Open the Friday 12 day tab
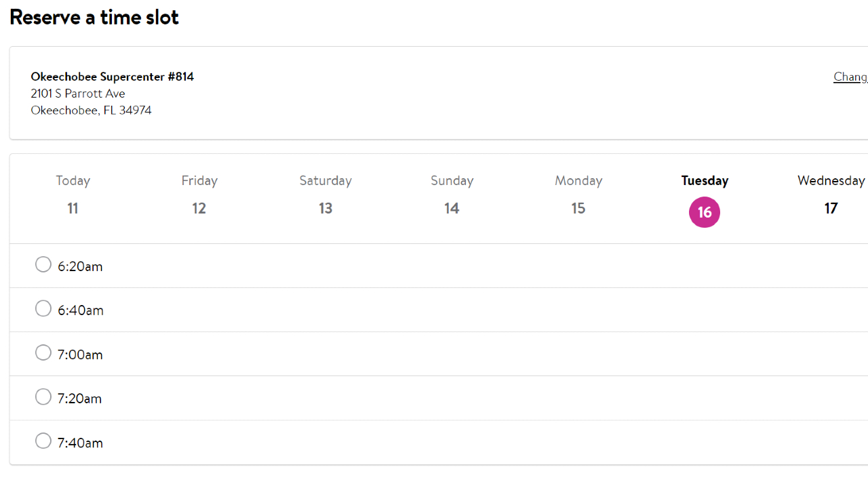868x488 pixels. (x=199, y=195)
